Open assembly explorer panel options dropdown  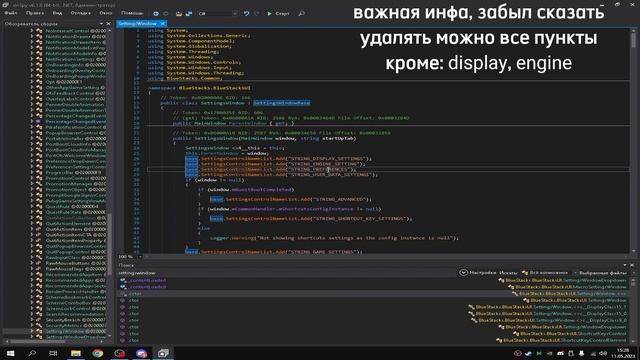101,24
